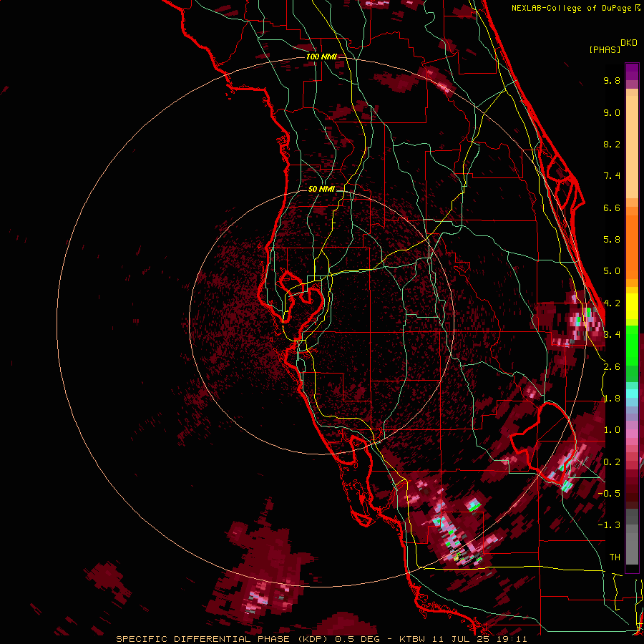Click the dark orange band of the color bar
The image size is (644, 644).
point(632,248)
